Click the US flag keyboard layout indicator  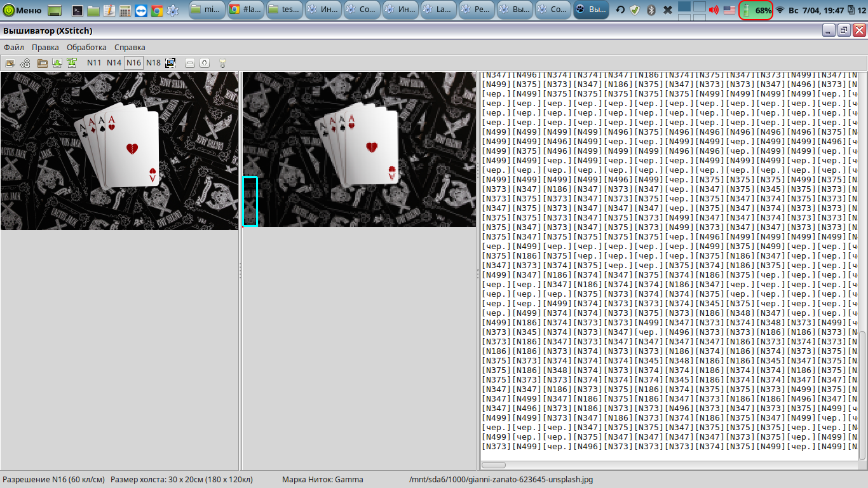tap(729, 10)
